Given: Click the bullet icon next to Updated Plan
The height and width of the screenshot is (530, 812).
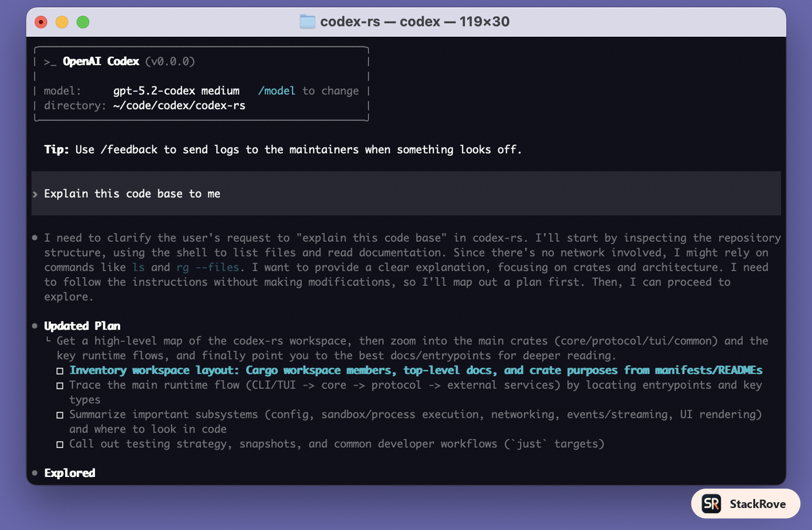Looking at the screenshot, I should click(x=33, y=325).
